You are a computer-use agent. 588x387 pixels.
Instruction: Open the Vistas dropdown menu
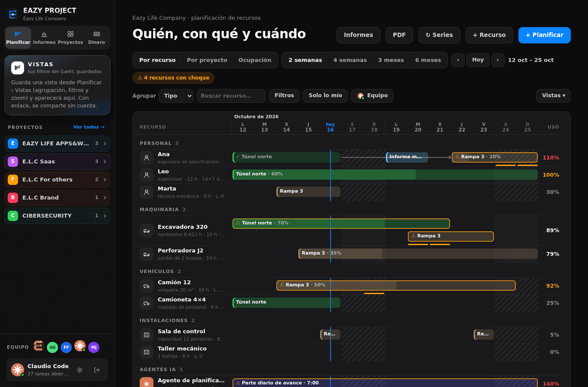[554, 95]
